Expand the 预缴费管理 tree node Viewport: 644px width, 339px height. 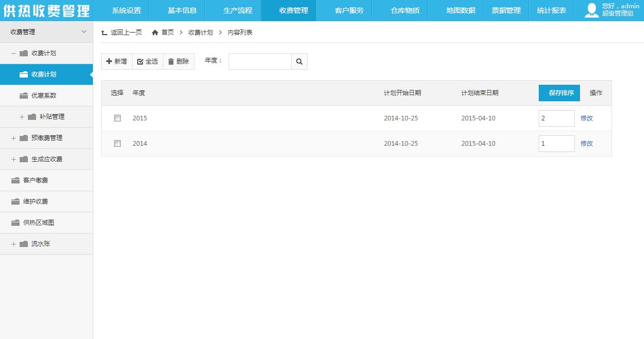coord(13,138)
